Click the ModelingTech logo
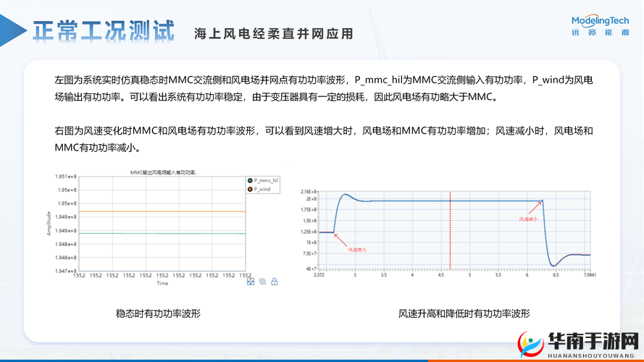Viewport: 644px width, 362px height. coord(600,26)
